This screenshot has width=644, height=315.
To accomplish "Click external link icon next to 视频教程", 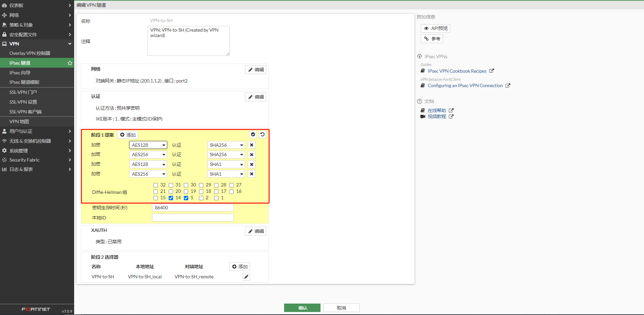I will coord(451,116).
